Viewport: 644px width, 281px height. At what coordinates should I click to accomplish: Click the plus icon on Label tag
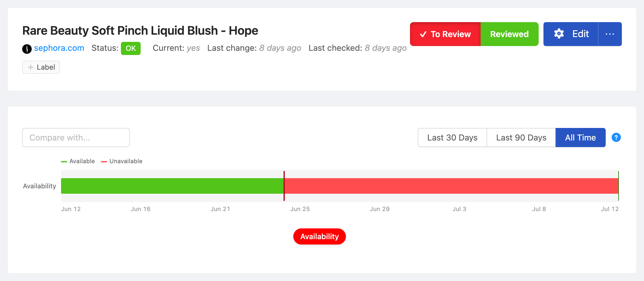click(31, 67)
